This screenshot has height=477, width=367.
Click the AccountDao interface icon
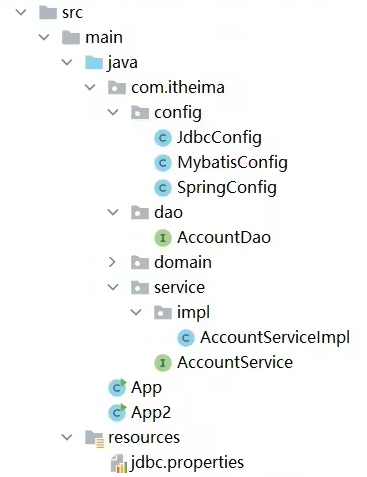[x=163, y=238]
